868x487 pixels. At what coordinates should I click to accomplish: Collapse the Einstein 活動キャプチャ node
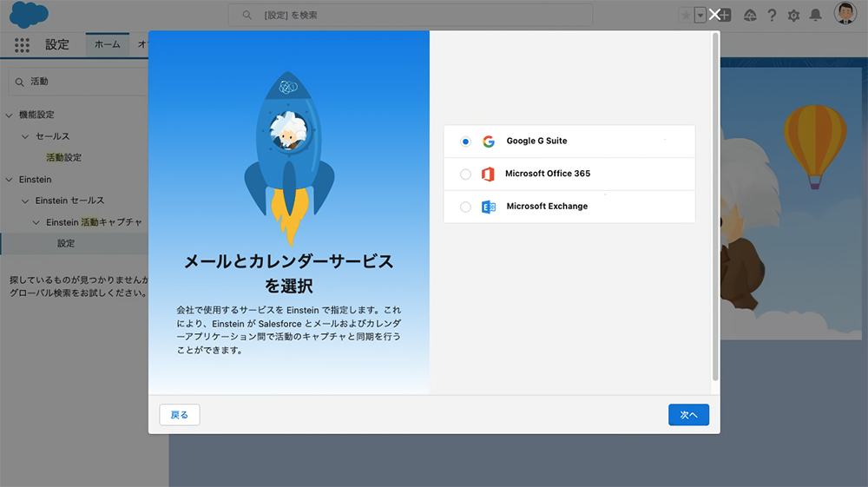tap(36, 222)
